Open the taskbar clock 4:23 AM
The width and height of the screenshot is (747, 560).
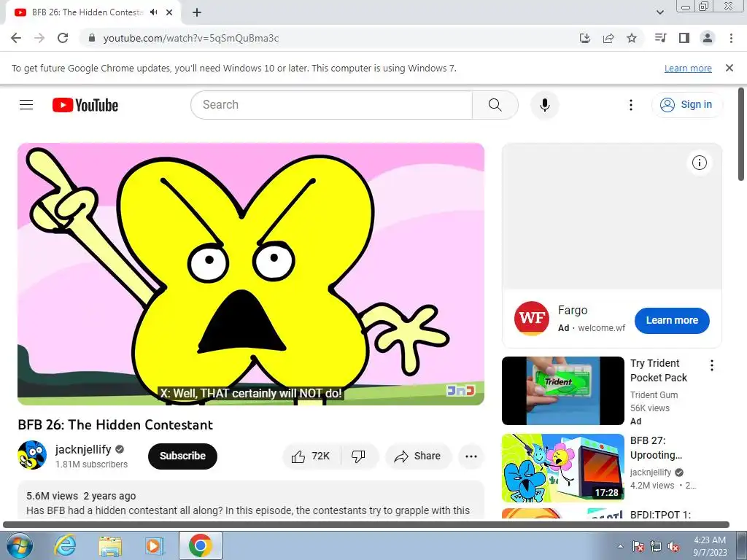710,546
